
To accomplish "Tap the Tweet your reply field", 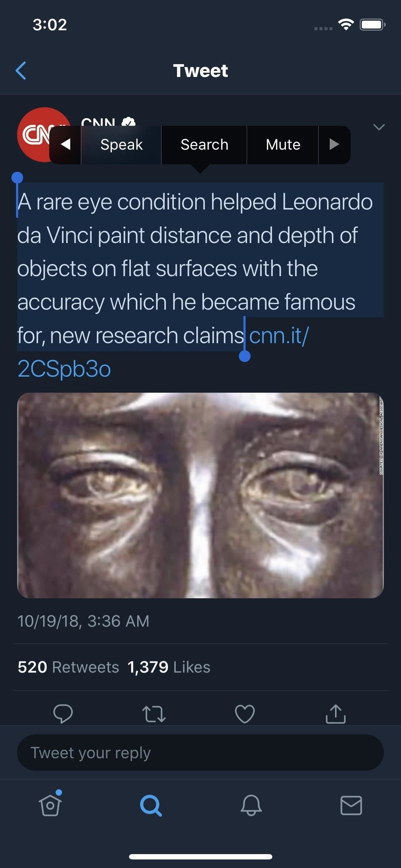I will click(x=200, y=753).
